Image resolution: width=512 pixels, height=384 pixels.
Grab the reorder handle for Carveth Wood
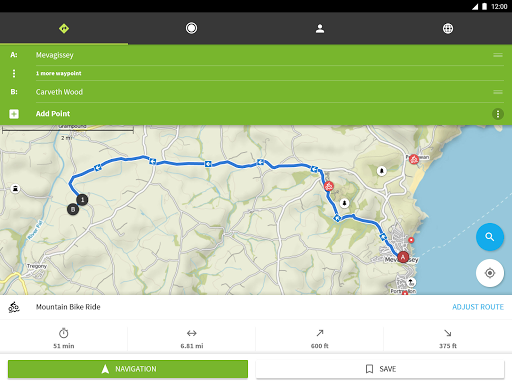click(498, 92)
